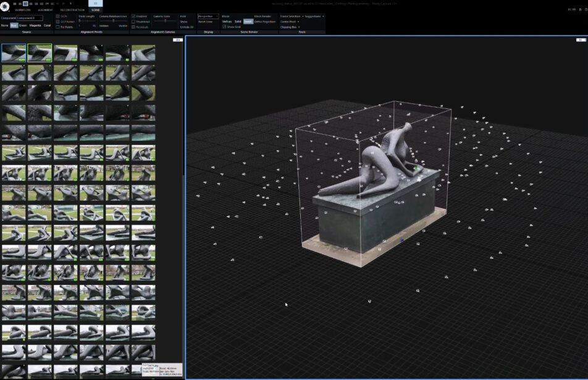Choose the Magenta source color option
The image size is (588, 380).
click(x=35, y=25)
